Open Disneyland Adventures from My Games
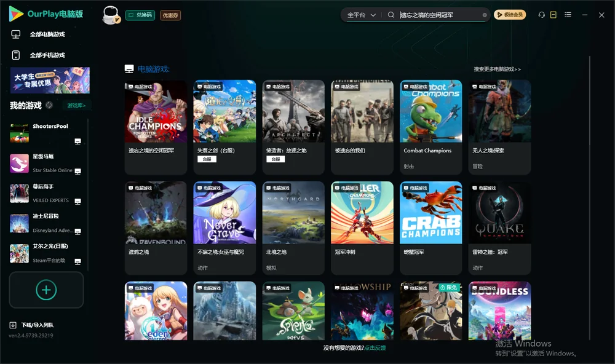The image size is (615, 364). coord(46,223)
